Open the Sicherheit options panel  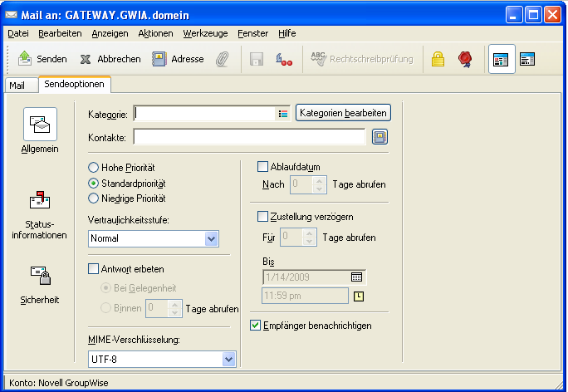pyautogui.click(x=40, y=285)
